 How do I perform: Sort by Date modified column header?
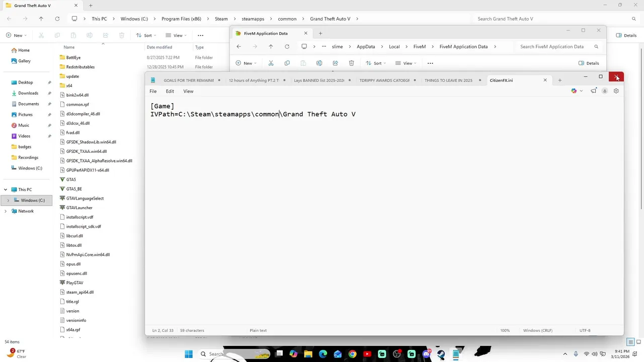point(159,47)
